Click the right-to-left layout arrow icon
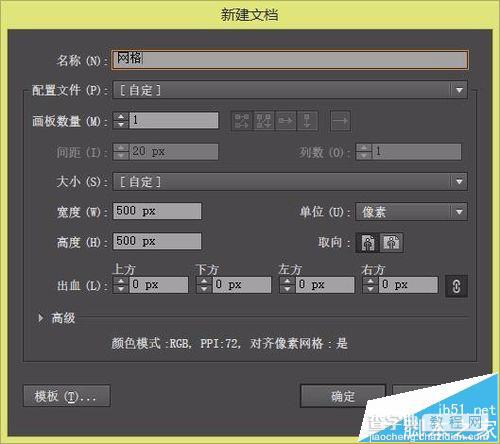The height and width of the screenshot is (444, 500). (x=340, y=120)
